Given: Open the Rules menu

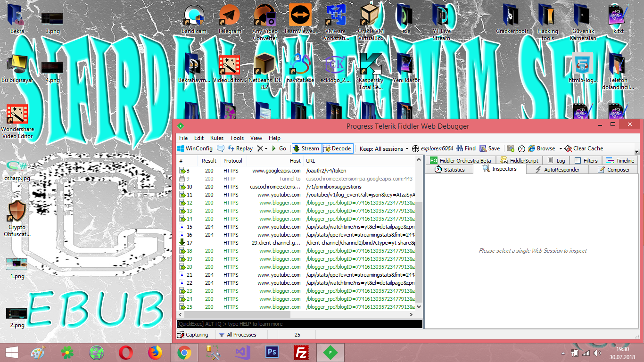Looking at the screenshot, I should coord(217,138).
